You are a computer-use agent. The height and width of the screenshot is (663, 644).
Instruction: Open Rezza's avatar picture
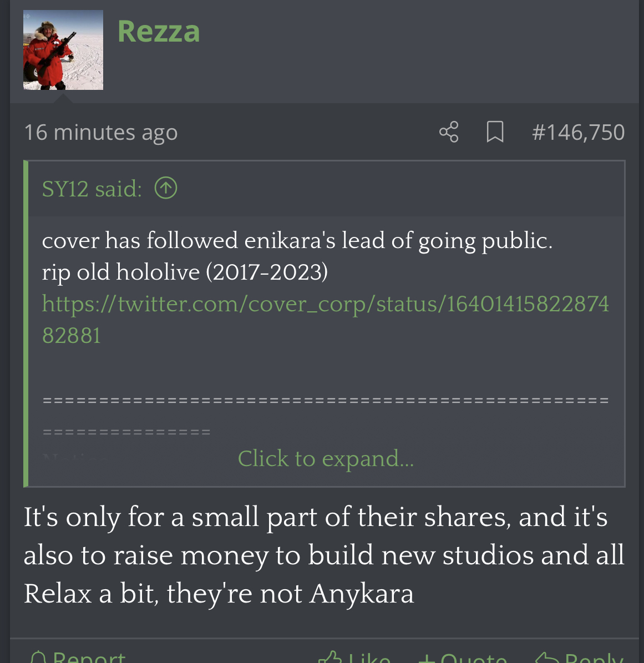[63, 50]
